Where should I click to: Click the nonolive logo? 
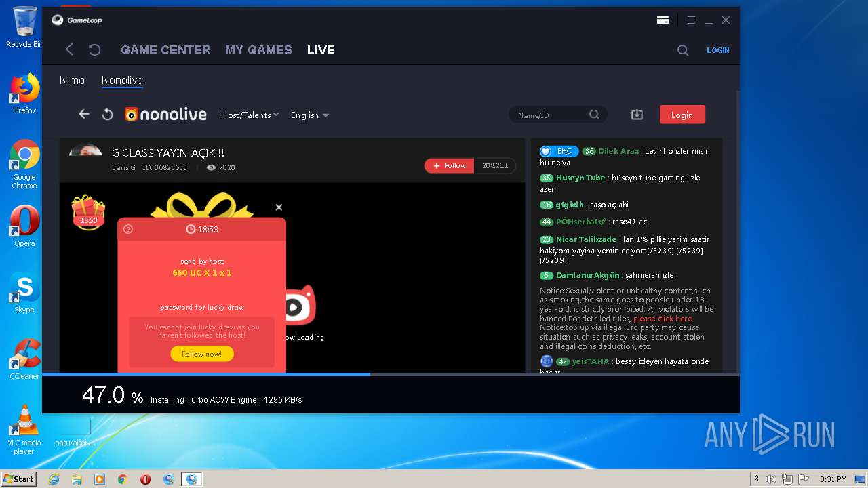coord(165,115)
